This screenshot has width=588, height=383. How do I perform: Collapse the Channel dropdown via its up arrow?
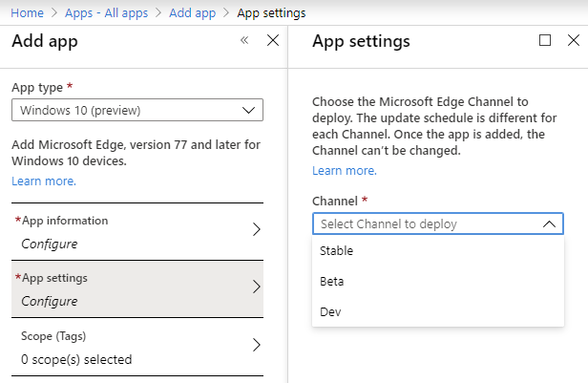click(x=549, y=223)
